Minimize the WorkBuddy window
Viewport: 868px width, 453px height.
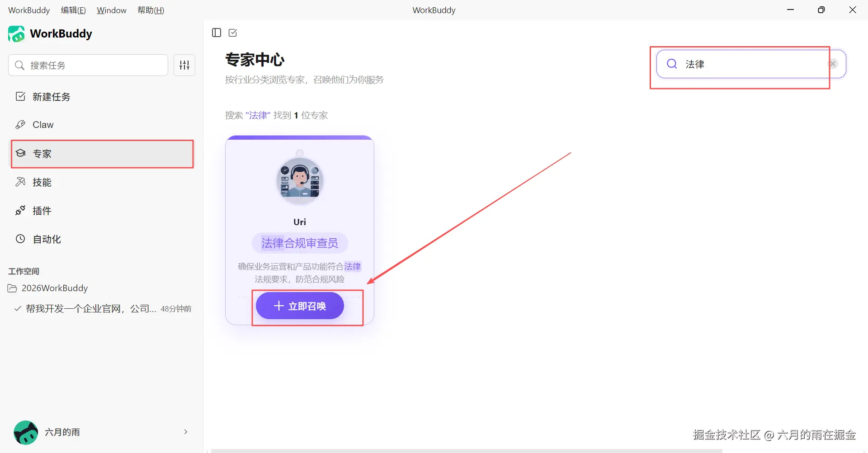(791, 10)
